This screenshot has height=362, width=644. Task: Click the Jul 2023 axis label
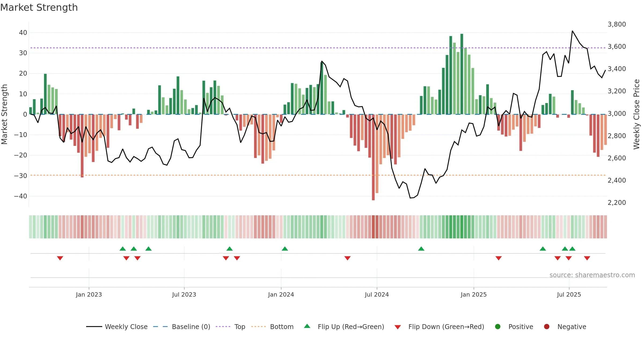(184, 294)
